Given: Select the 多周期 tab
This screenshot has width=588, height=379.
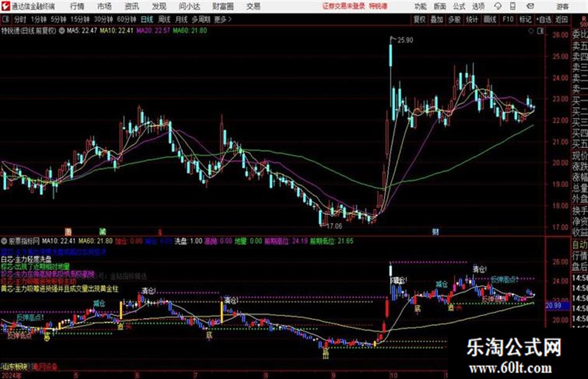Looking at the screenshot, I should point(200,19).
